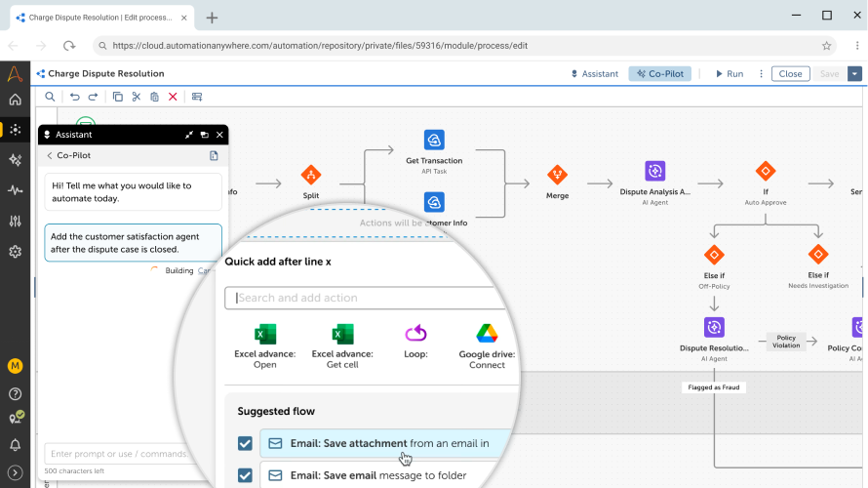Open the AI sparkle icon in sidebar
868x488 pixels.
(15, 160)
